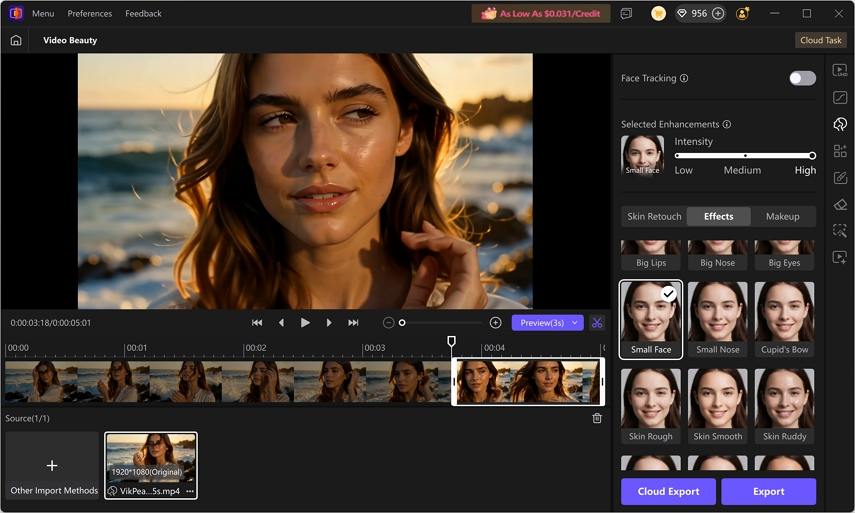The image size is (855, 513).
Task: Click the Export button
Action: point(769,492)
